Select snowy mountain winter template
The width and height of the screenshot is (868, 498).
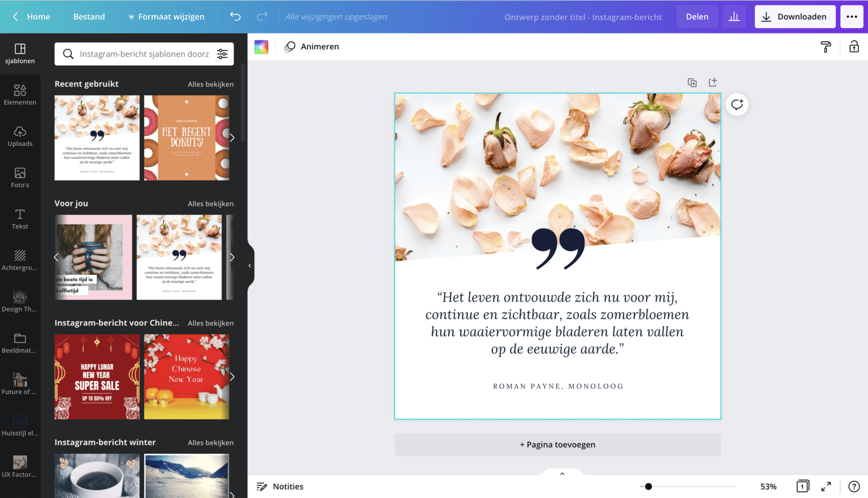tap(187, 476)
